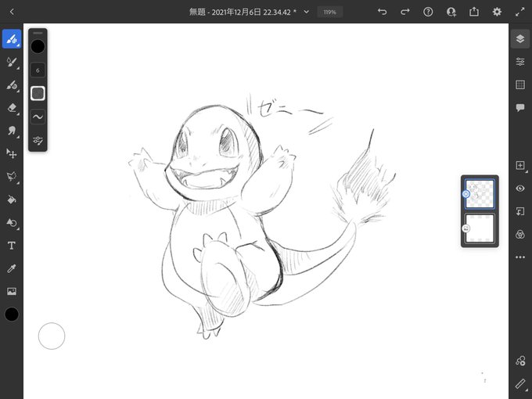Image resolution: width=532 pixels, height=399 pixels.
Task: Add a new layer
Action: tap(520, 165)
